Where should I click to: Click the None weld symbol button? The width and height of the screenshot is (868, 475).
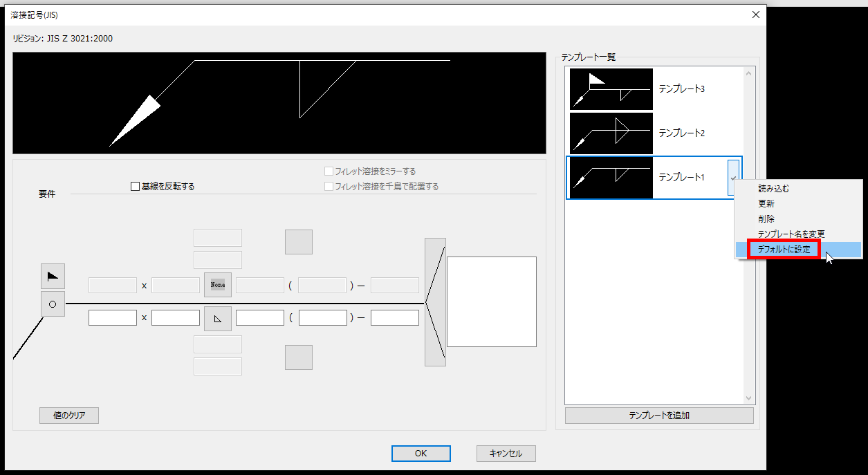(x=218, y=285)
